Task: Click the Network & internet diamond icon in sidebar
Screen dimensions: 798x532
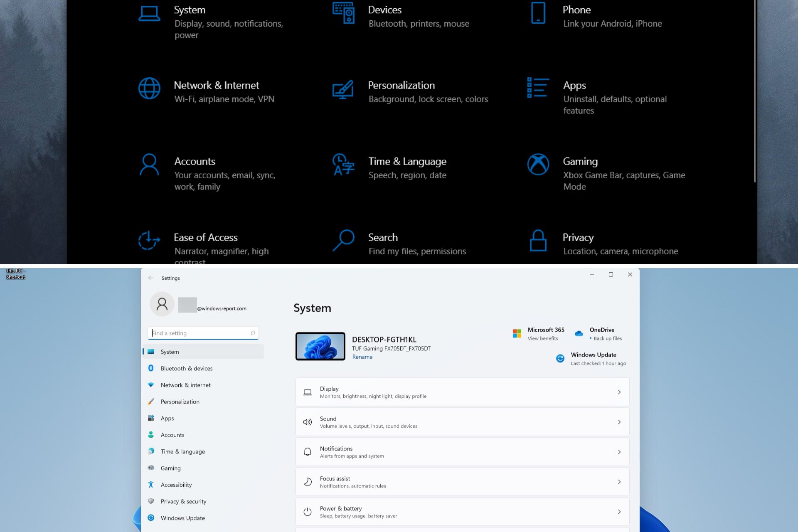Action: click(x=151, y=385)
